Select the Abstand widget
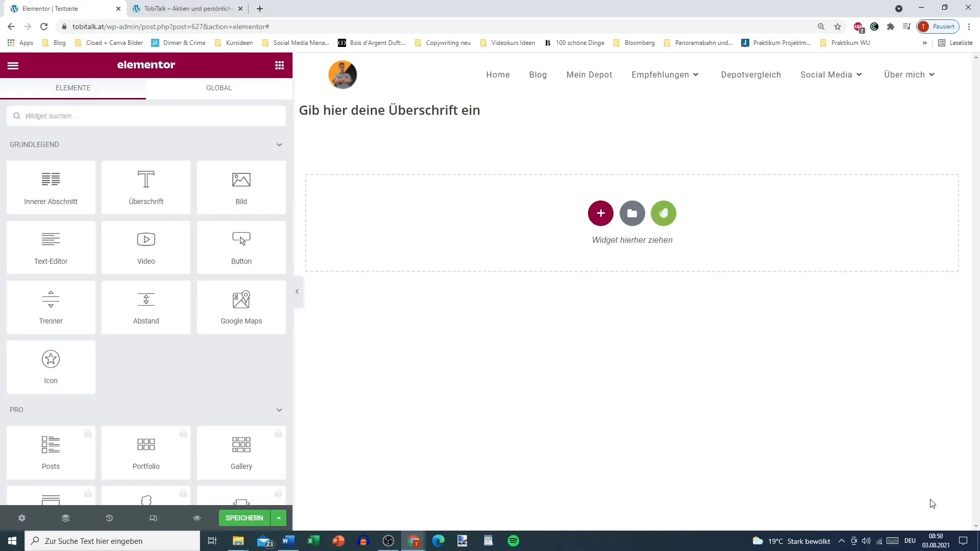 point(146,307)
